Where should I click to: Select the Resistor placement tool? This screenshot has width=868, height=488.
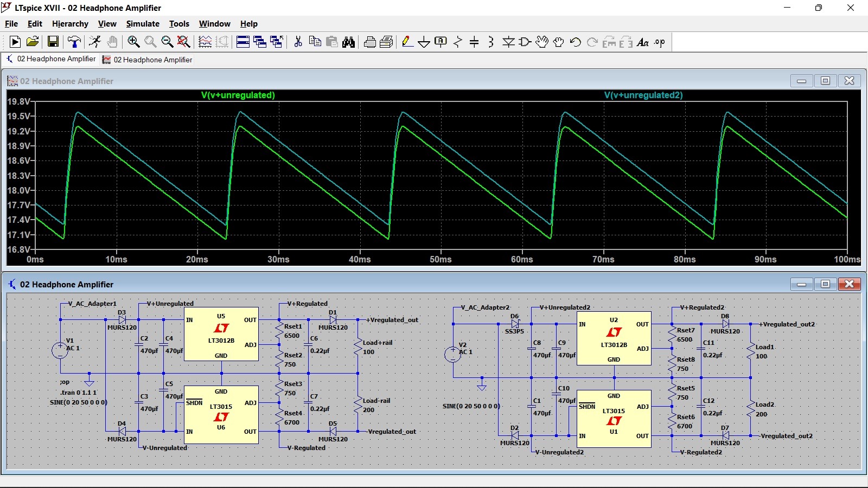pos(458,42)
